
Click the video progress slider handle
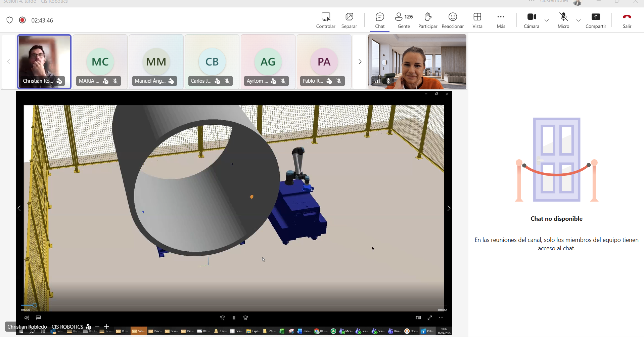pos(35,305)
